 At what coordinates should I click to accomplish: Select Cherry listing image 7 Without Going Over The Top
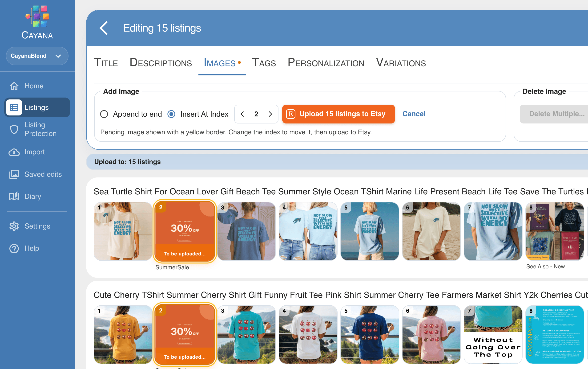(493, 334)
